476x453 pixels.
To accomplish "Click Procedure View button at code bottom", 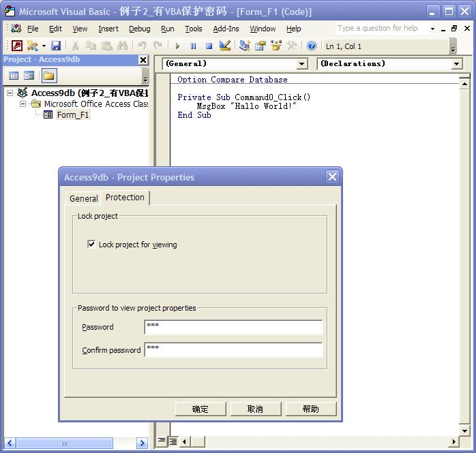I will [x=162, y=440].
